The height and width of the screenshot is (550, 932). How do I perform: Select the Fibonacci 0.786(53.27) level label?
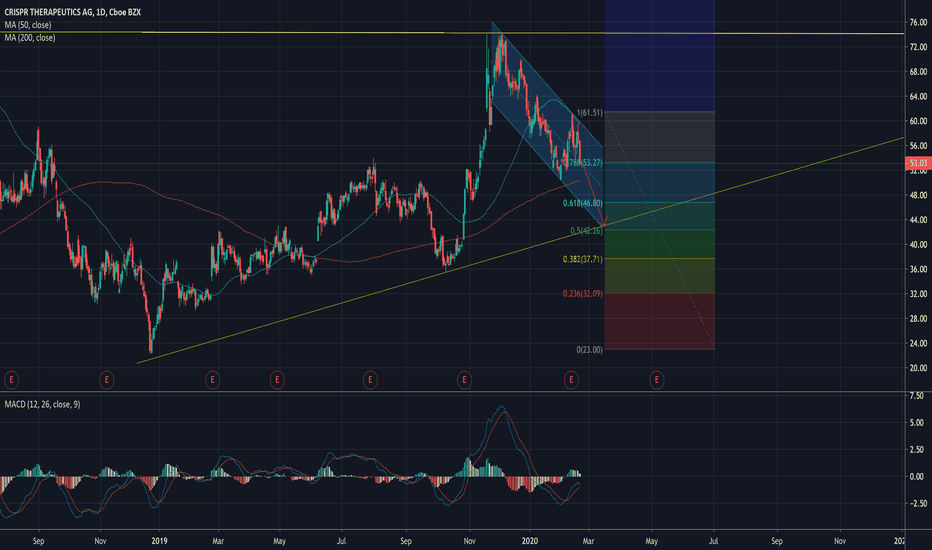point(582,162)
